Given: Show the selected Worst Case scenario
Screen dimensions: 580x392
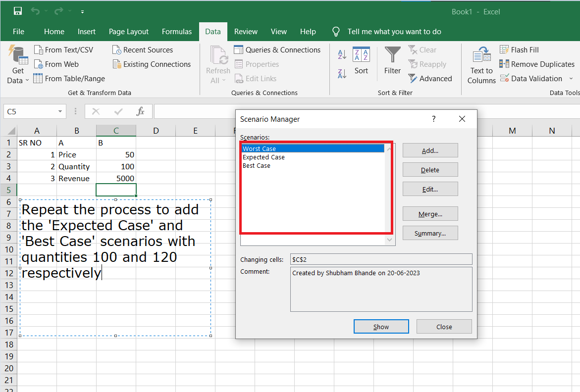Looking at the screenshot, I should 381,326.
